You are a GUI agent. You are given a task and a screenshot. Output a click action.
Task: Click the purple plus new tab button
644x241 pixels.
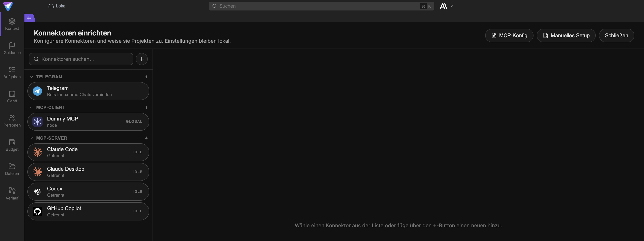point(29,18)
